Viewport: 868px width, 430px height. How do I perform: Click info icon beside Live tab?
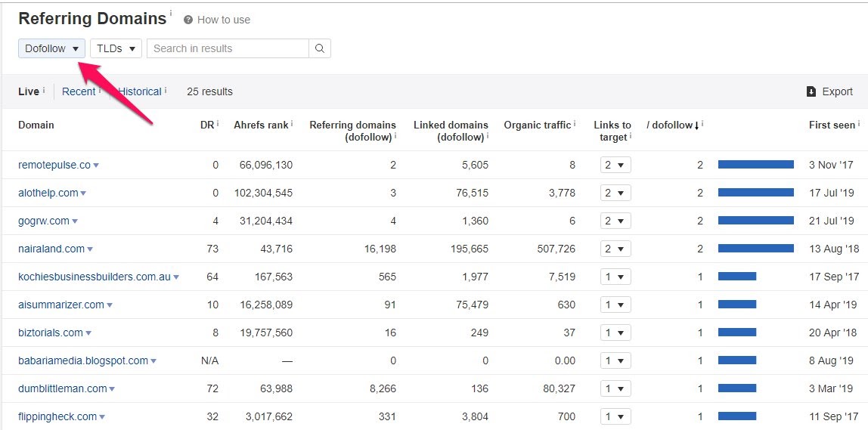44,90
